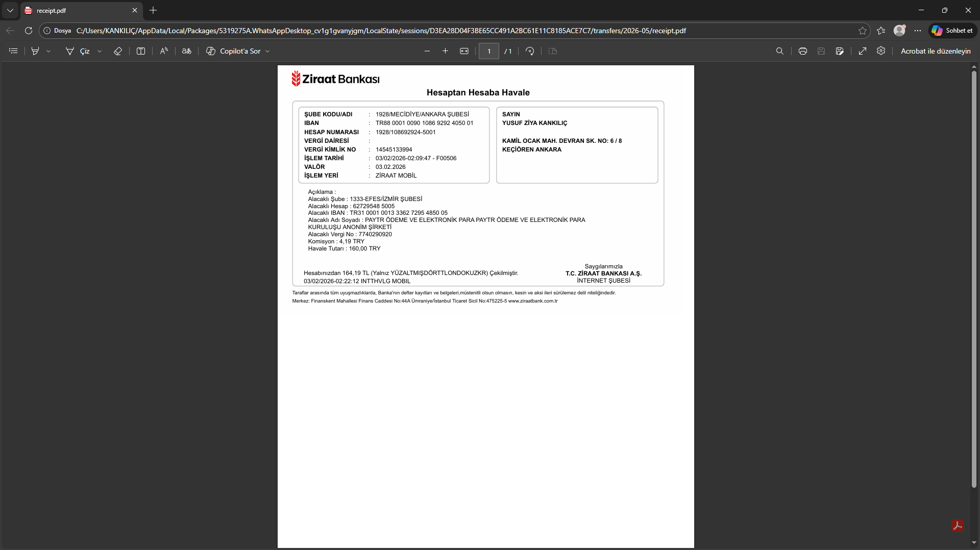Click Acrobat ile düzenleyin
The width and height of the screenshot is (980, 550).
(x=936, y=51)
